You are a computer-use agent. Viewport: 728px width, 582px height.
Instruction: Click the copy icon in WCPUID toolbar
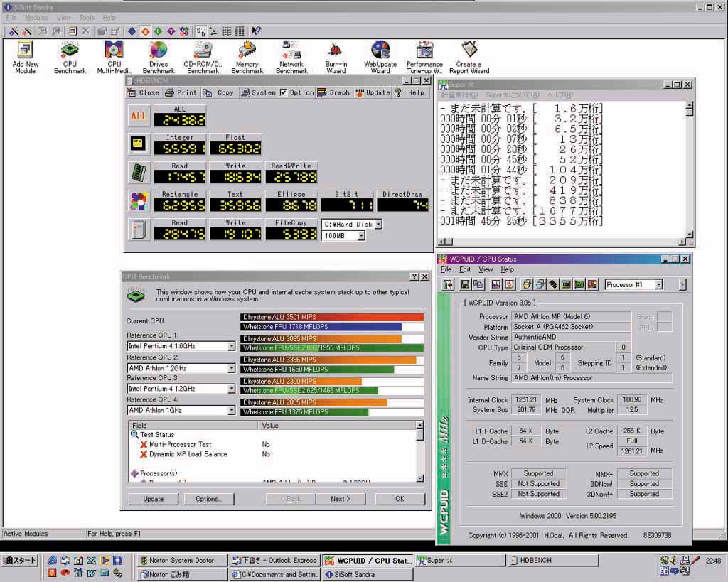(x=478, y=284)
